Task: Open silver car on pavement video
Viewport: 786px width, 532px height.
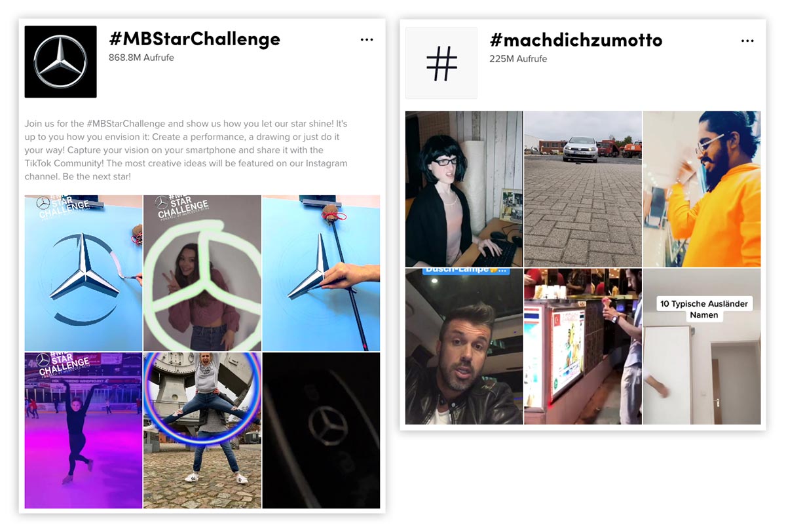Action: pyautogui.click(x=583, y=189)
